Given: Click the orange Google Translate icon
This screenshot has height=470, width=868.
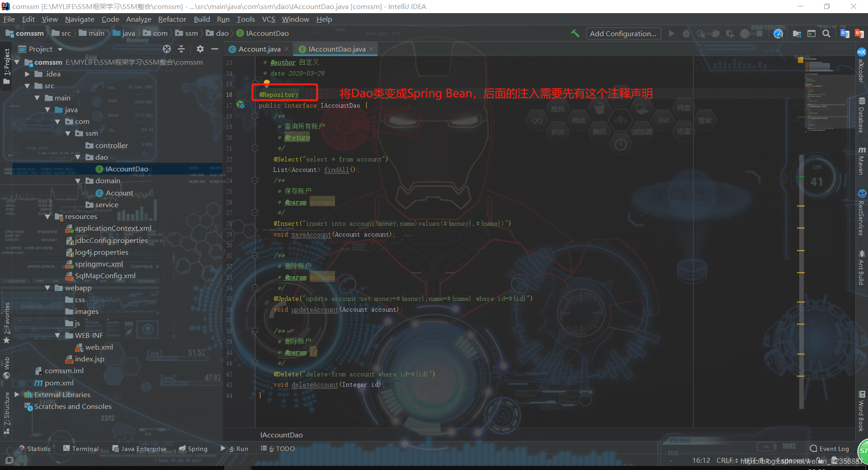Looking at the screenshot, I should click(859, 33).
